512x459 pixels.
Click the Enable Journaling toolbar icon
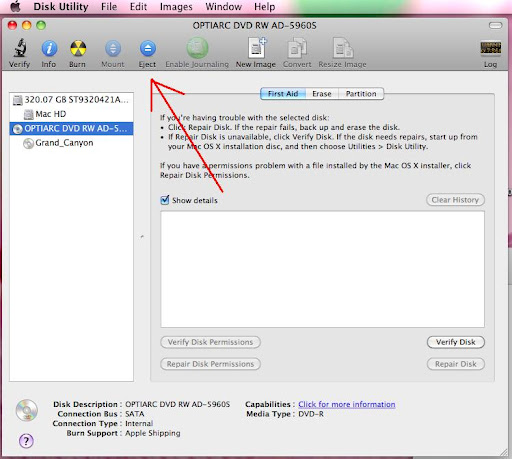click(x=197, y=48)
